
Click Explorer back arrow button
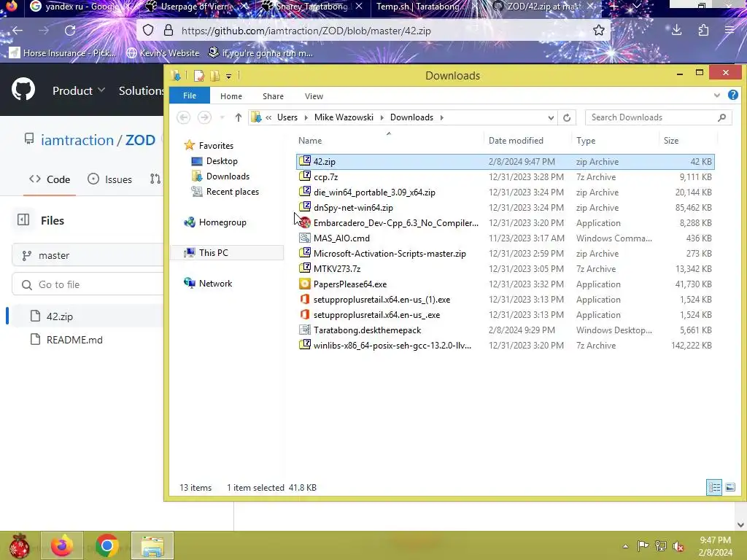183,117
